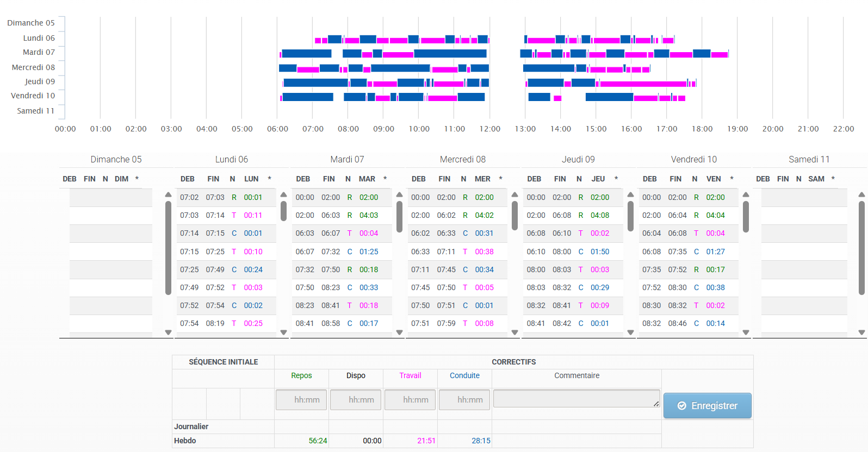Click Vendredi 10 row label in chart
This screenshot has width=868, height=452.
pyautogui.click(x=33, y=96)
